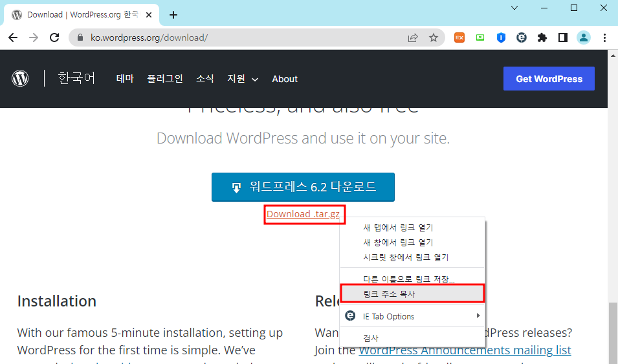Image resolution: width=618 pixels, height=364 pixels.
Task: Select the Download | WordPress.org tab
Action: click(x=81, y=15)
